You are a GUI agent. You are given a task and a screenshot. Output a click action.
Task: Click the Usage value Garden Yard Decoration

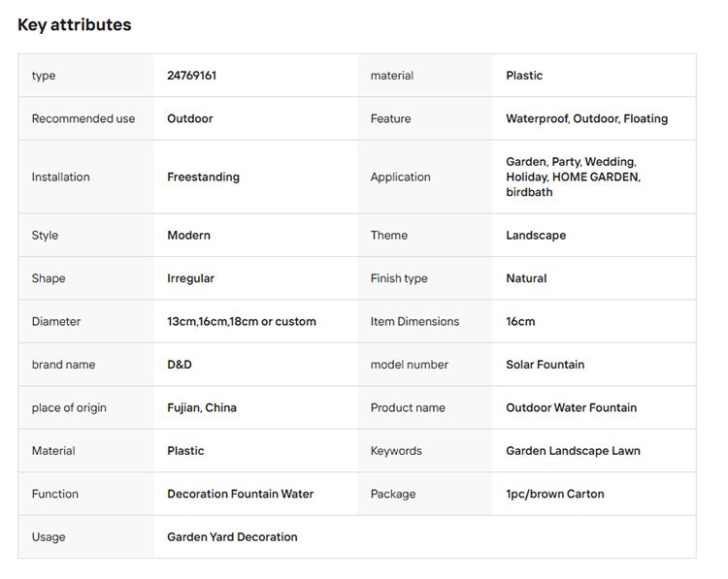click(232, 536)
